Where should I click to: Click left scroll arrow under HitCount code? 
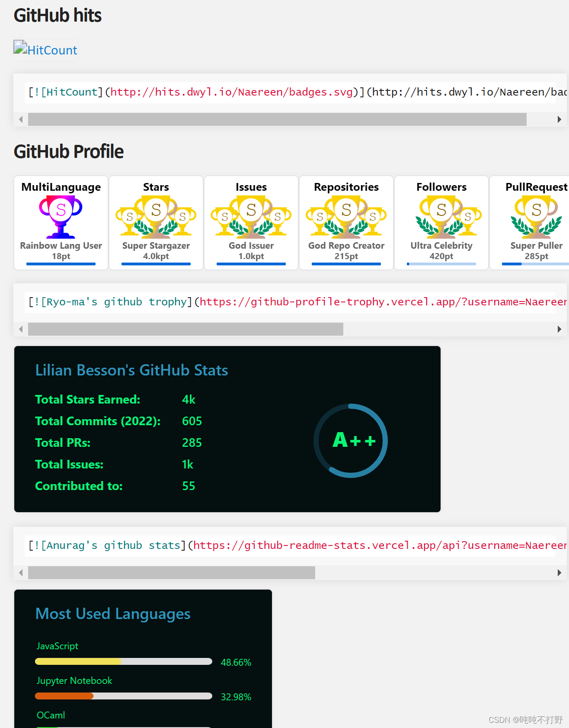[x=21, y=119]
